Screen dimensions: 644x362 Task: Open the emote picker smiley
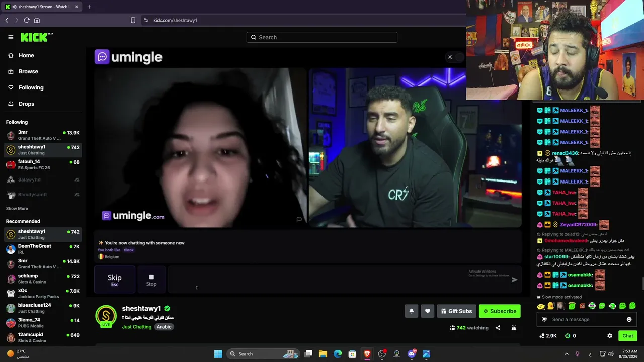(x=629, y=319)
